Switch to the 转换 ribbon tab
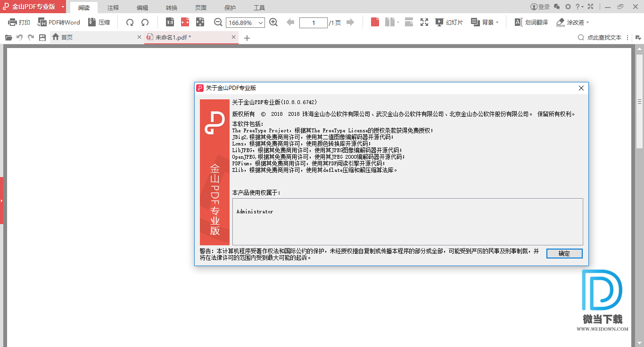Screen dimensions: 644x347 coord(172,8)
